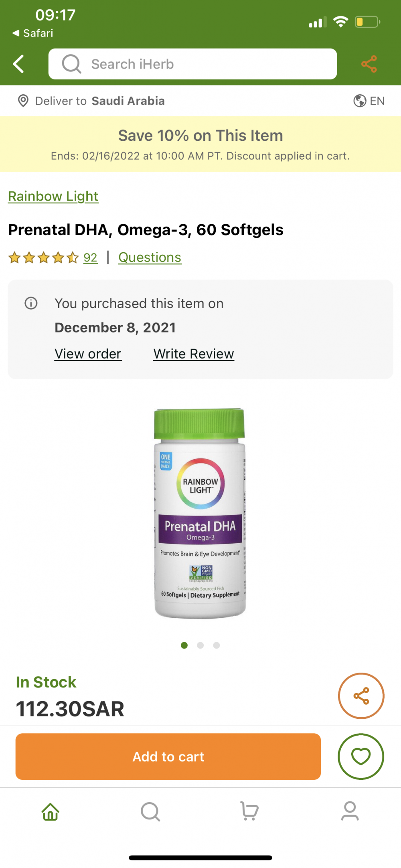Tap the back arrow in header
Viewport: 401px width, 868px height.
pos(18,64)
